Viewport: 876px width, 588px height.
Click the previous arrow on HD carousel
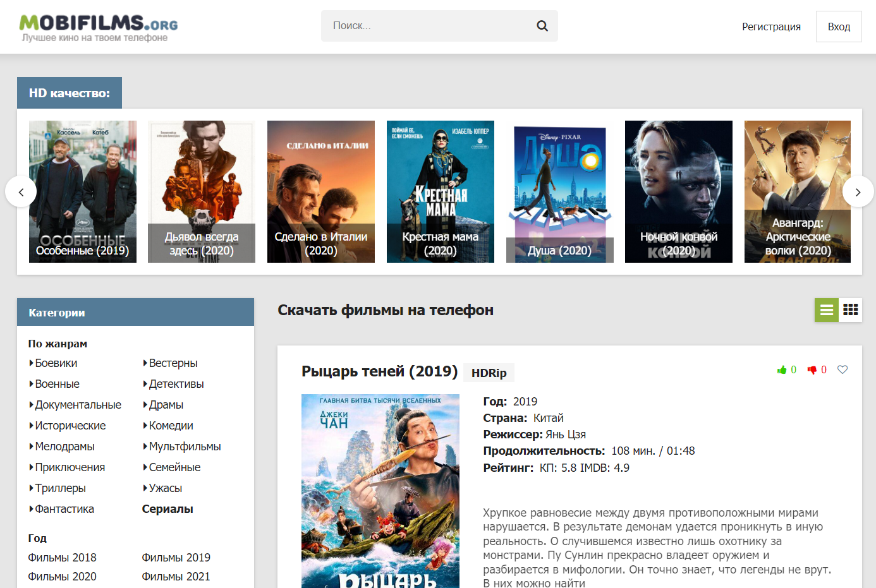21,191
